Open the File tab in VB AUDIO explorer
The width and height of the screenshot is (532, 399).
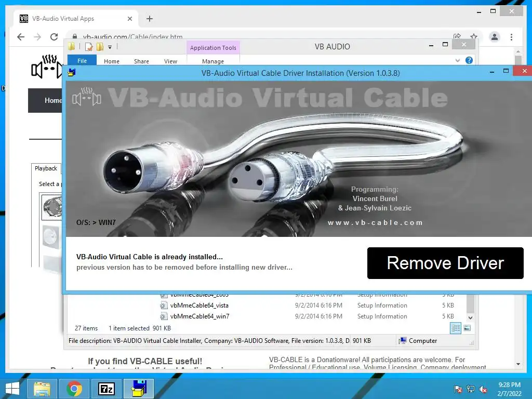click(82, 61)
